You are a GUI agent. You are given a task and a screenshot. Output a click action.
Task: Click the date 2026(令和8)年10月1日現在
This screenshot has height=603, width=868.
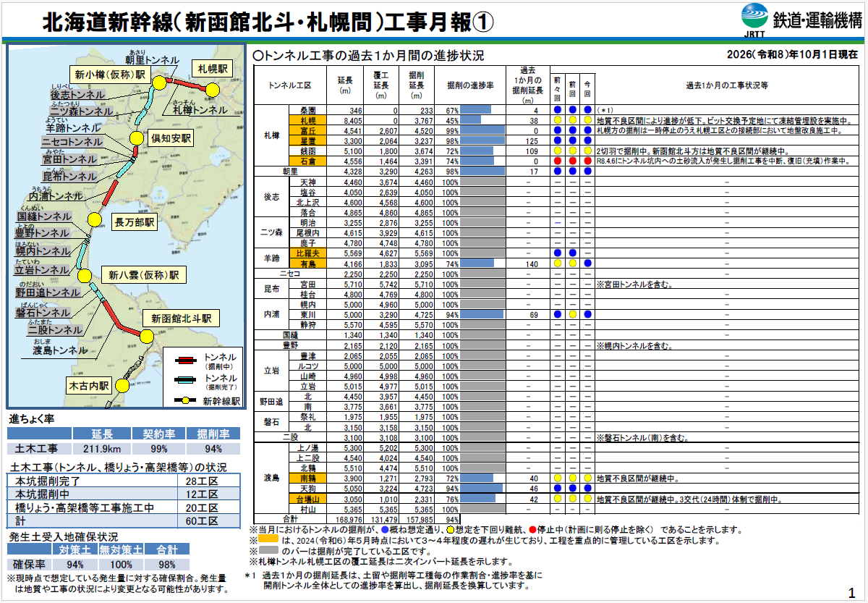tap(793, 55)
